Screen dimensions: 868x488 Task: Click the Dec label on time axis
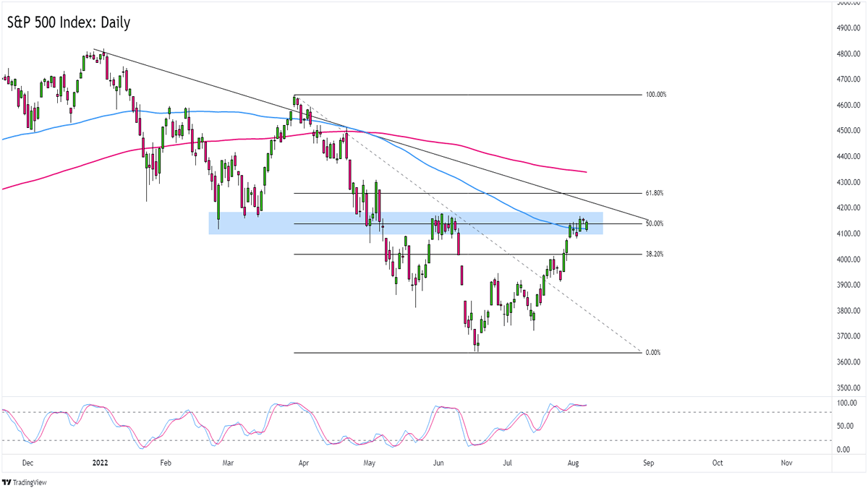pyautogui.click(x=28, y=462)
